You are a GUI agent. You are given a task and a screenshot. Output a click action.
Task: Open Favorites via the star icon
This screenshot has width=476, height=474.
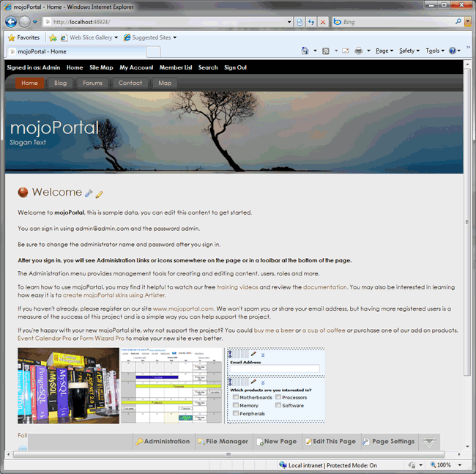(23, 37)
